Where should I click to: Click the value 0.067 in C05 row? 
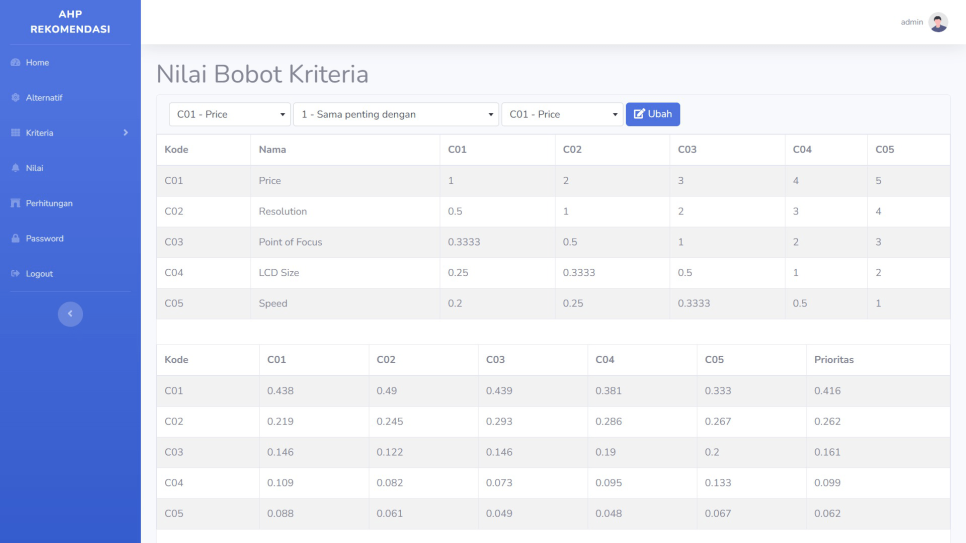[718, 513]
